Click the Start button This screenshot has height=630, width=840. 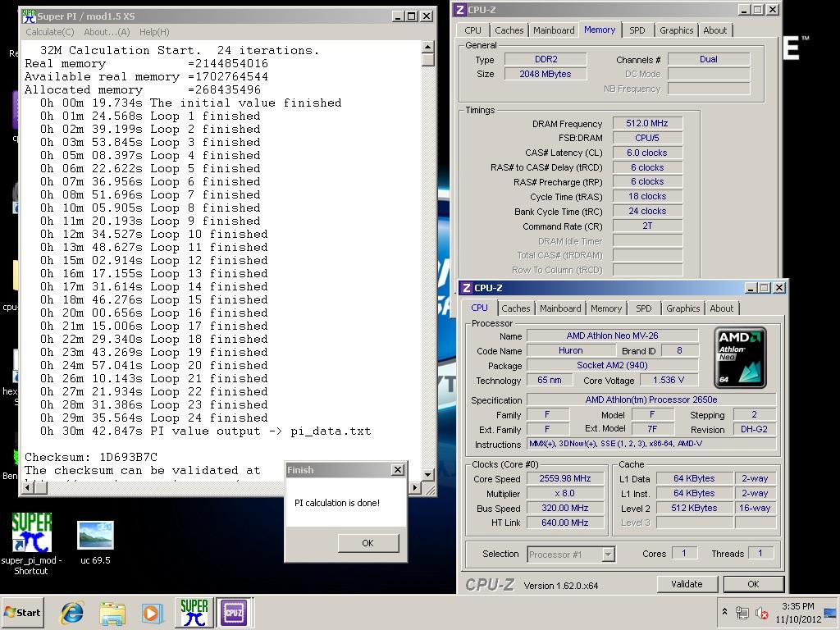22,612
